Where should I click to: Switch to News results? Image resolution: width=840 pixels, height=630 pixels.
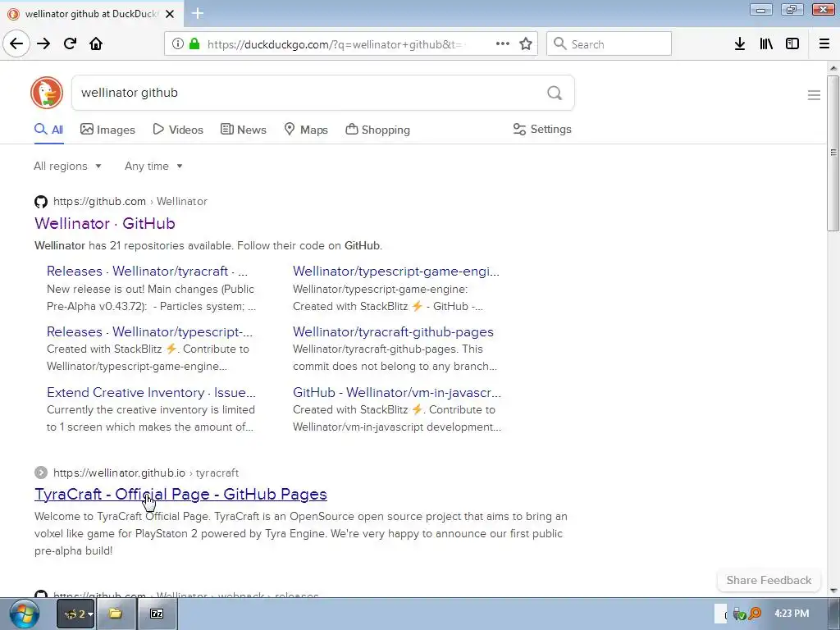coord(243,130)
